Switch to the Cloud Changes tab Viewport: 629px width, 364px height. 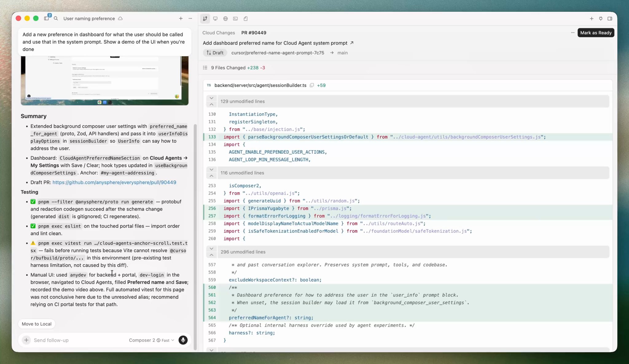pos(218,33)
